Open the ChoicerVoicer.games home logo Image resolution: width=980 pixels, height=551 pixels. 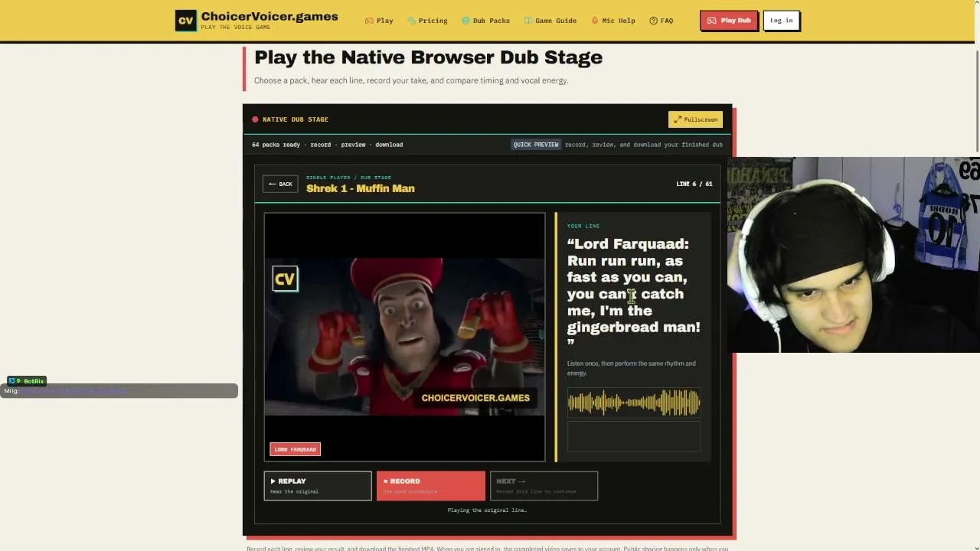pyautogui.click(x=256, y=20)
